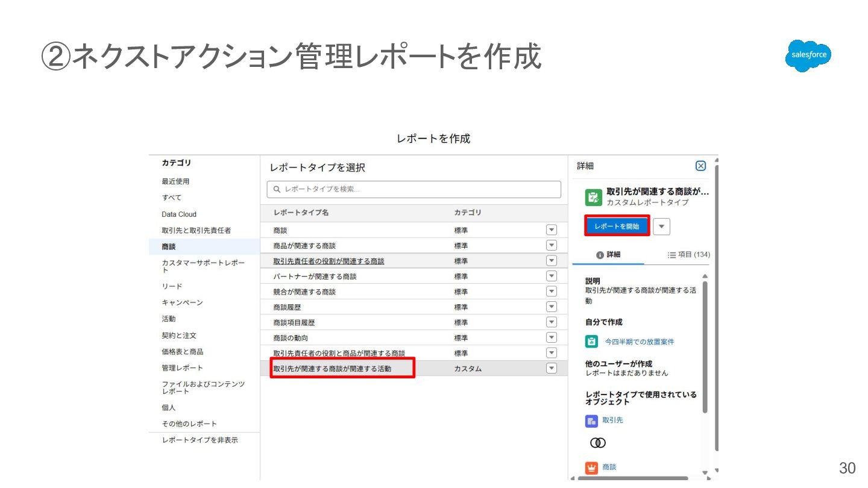868x488 pixels.
Task: Open dropdown for 取引先が関連する商談が関連する活動 row
Action: pyautogui.click(x=551, y=368)
